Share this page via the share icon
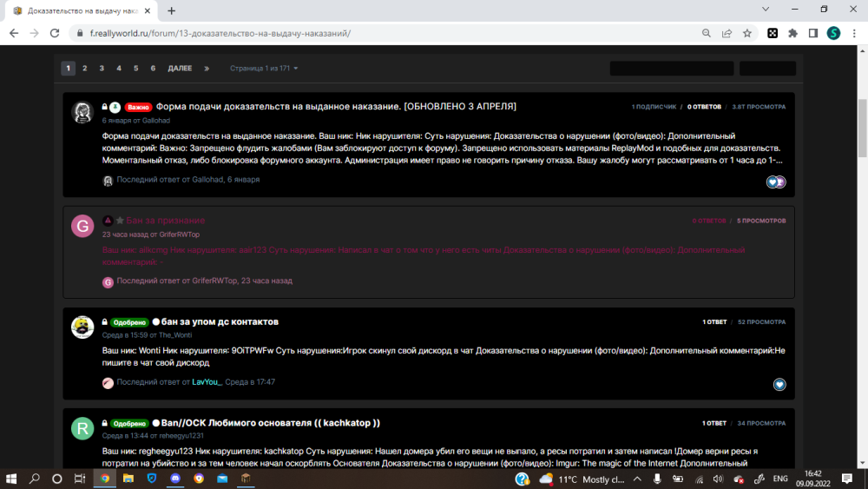868x489 pixels. [x=727, y=33]
